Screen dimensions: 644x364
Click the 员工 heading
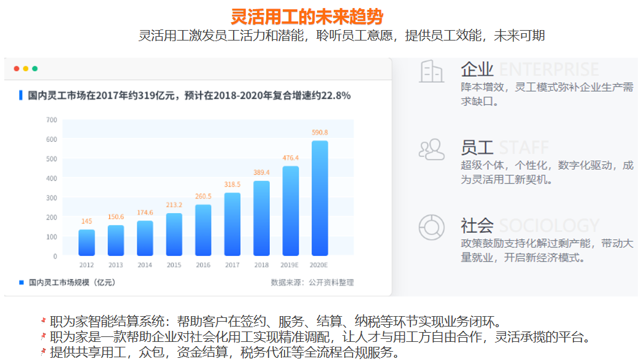pyautogui.click(x=477, y=147)
